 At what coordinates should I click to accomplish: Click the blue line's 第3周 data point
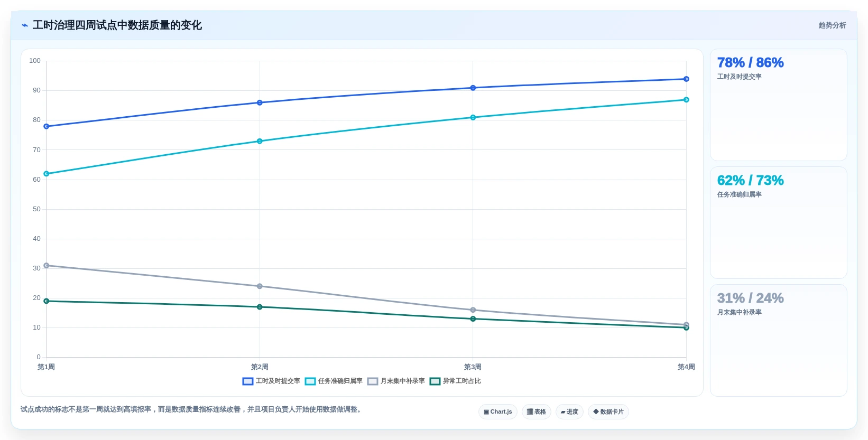coord(473,88)
